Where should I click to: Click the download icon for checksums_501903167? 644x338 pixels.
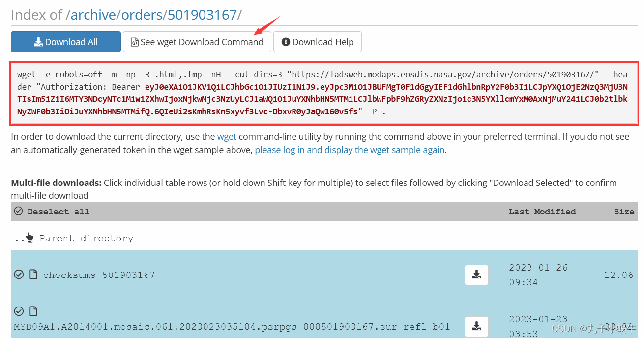(x=476, y=275)
